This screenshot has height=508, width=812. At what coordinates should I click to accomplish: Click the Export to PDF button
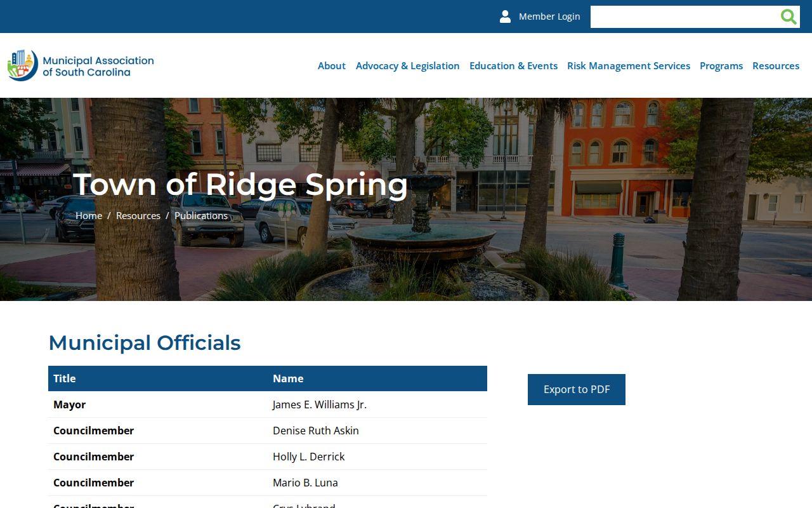tap(577, 389)
